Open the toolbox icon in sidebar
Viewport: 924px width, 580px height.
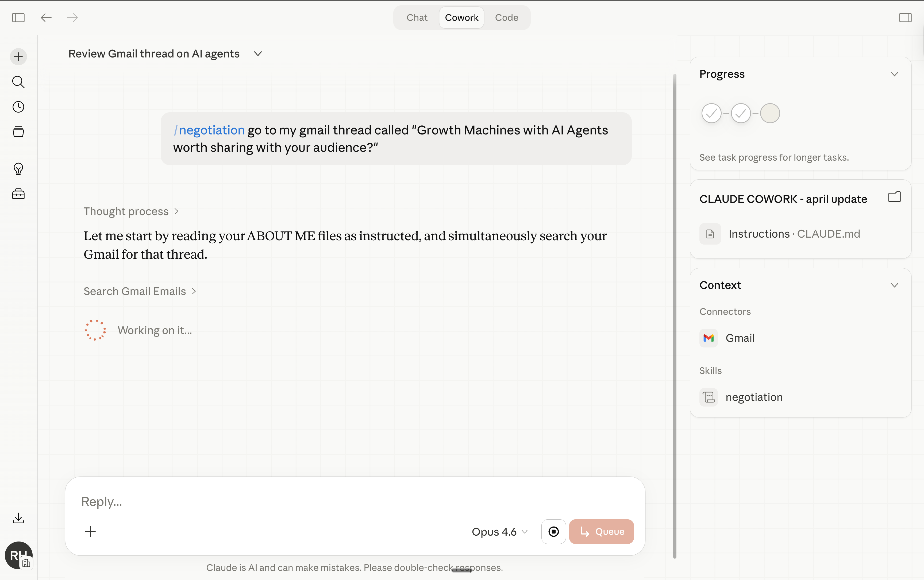tap(18, 194)
